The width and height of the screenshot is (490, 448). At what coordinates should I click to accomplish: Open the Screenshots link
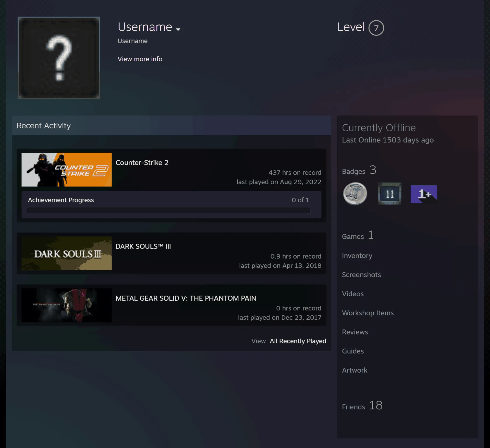pyautogui.click(x=361, y=275)
